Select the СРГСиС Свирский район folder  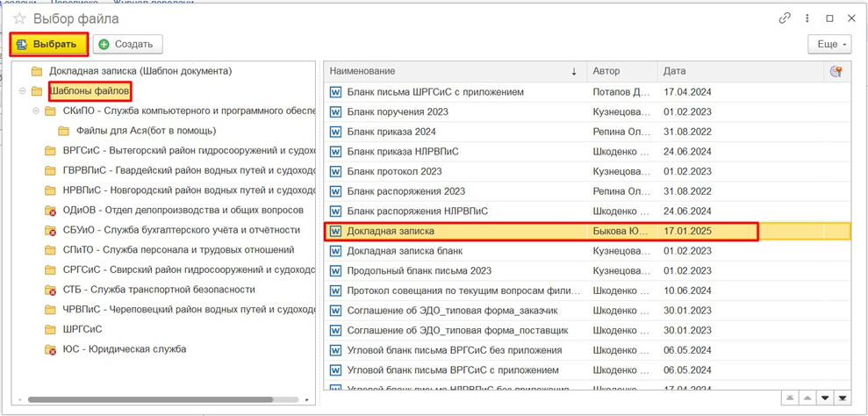tap(189, 269)
